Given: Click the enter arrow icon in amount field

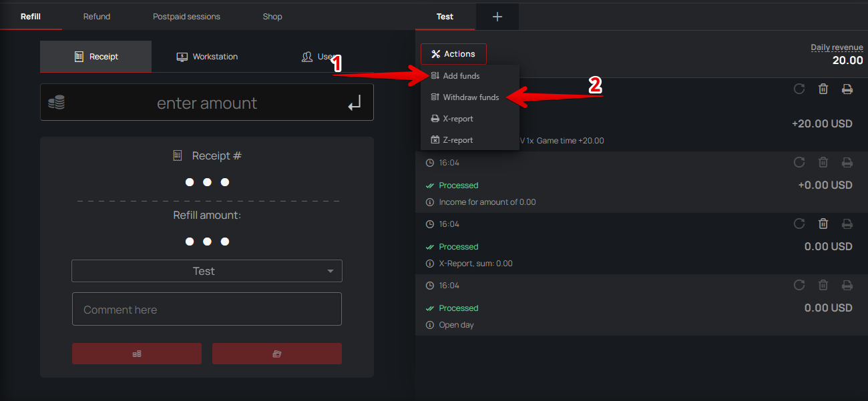Looking at the screenshot, I should [x=355, y=103].
